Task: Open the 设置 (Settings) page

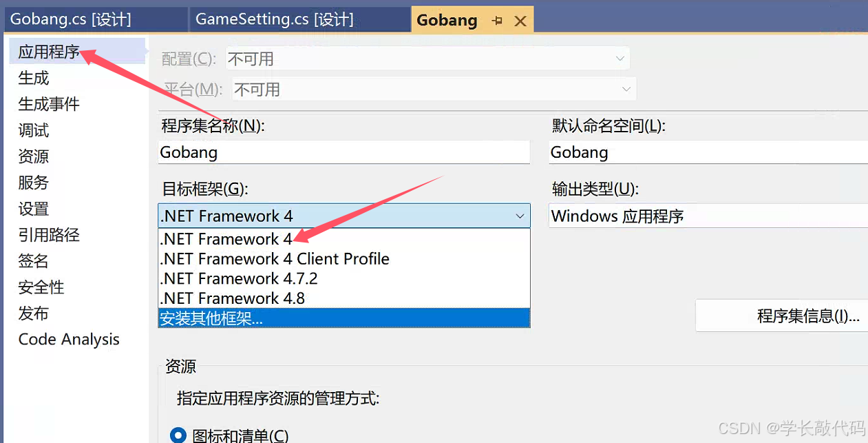Action: pyautogui.click(x=32, y=209)
